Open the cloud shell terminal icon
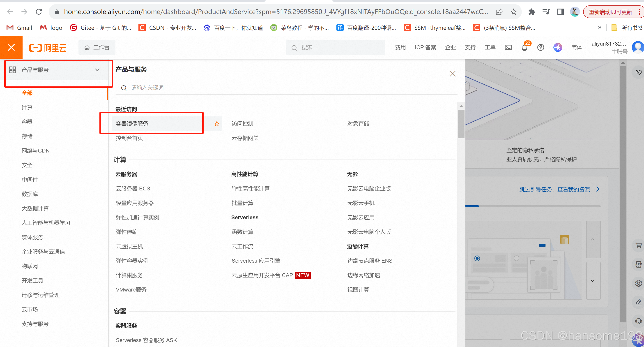The image size is (644, 347). coord(508,47)
